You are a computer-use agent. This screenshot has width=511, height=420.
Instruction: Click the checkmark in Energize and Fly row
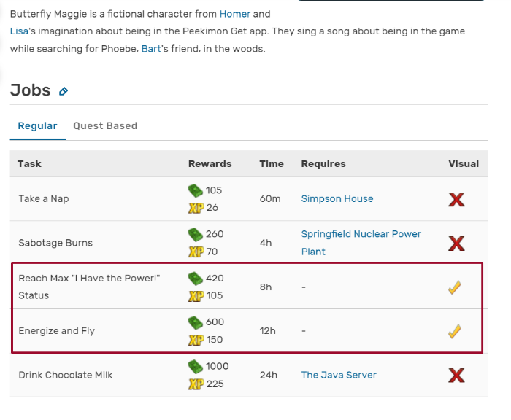point(455,331)
